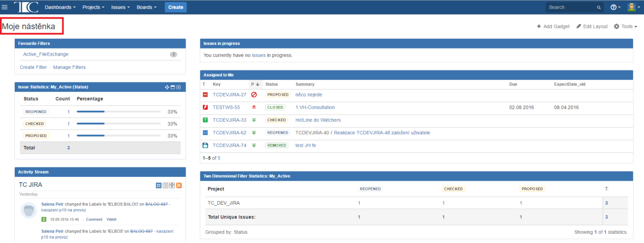Maximize the Issue Statistics gadget

173,87
